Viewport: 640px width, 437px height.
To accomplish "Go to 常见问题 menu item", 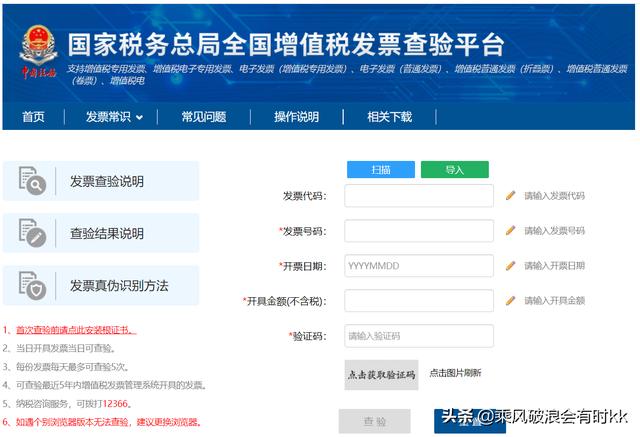I will click(x=203, y=117).
